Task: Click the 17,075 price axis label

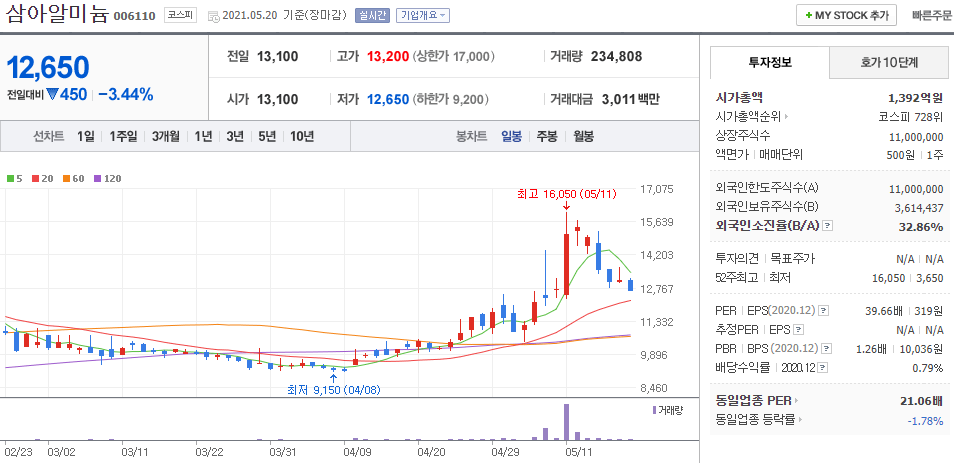Action: [x=657, y=189]
